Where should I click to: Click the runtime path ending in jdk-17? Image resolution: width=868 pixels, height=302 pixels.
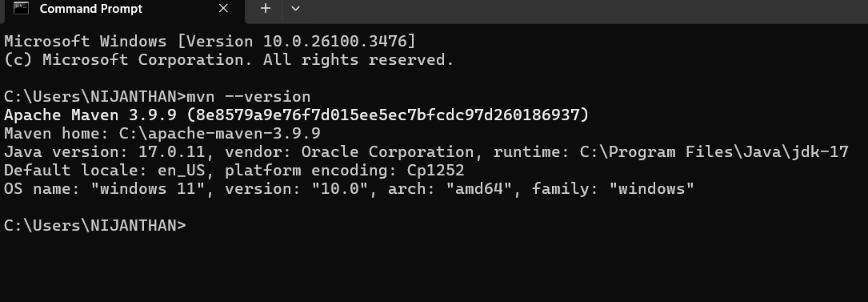tap(714, 152)
